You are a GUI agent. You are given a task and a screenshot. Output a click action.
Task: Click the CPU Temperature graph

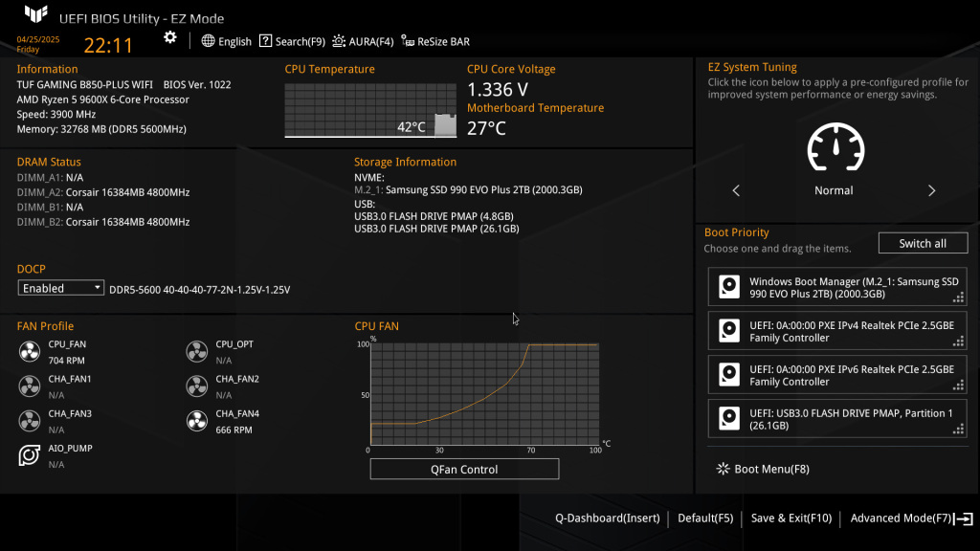click(x=370, y=110)
